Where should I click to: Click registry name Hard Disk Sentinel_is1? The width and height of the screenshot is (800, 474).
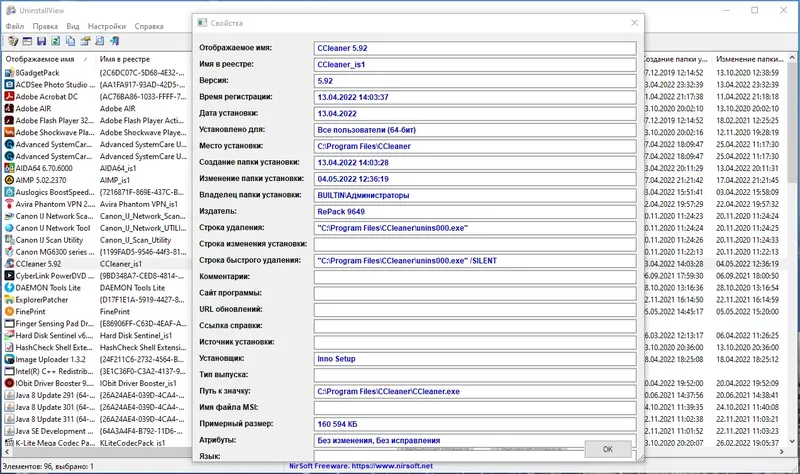136,336
